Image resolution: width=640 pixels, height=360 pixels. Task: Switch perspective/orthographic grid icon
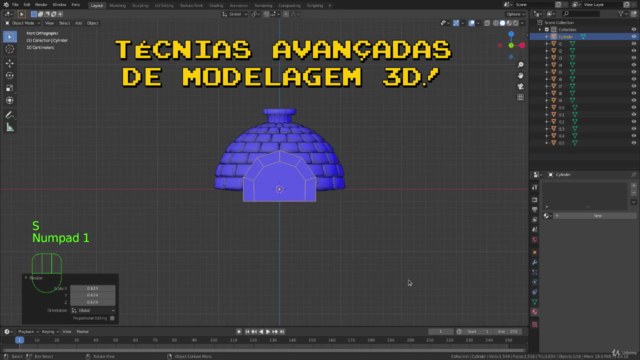pyautogui.click(x=520, y=97)
